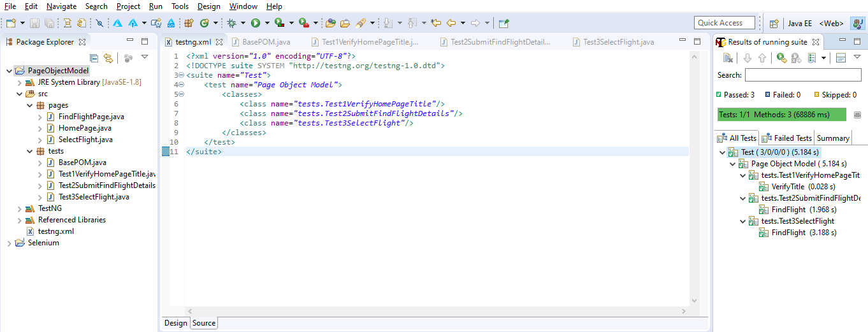Open dropdown arrow beside Run button
868x332 pixels.
point(267,23)
